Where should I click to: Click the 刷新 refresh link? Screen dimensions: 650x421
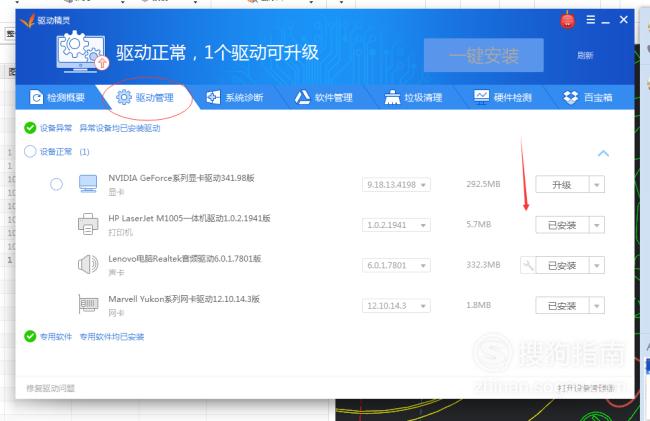coord(585,55)
